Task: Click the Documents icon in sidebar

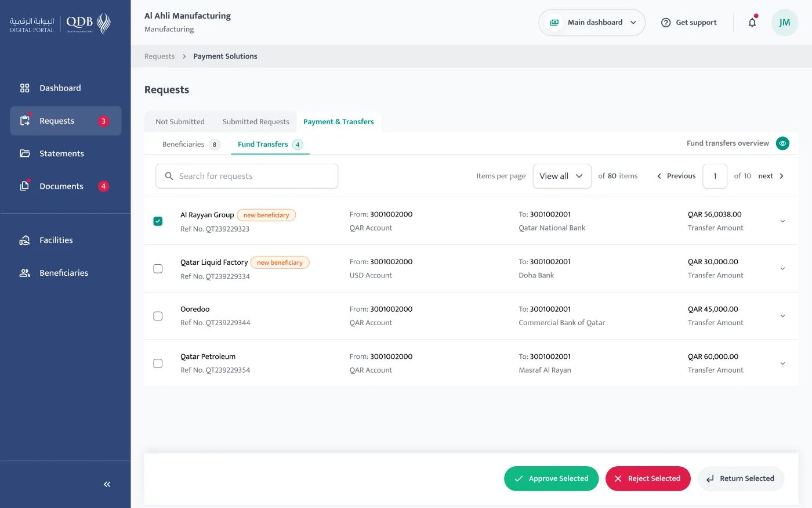Action: 25,186
